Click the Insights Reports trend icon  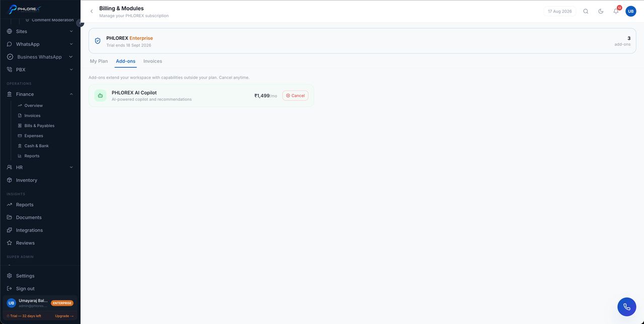coord(10,205)
